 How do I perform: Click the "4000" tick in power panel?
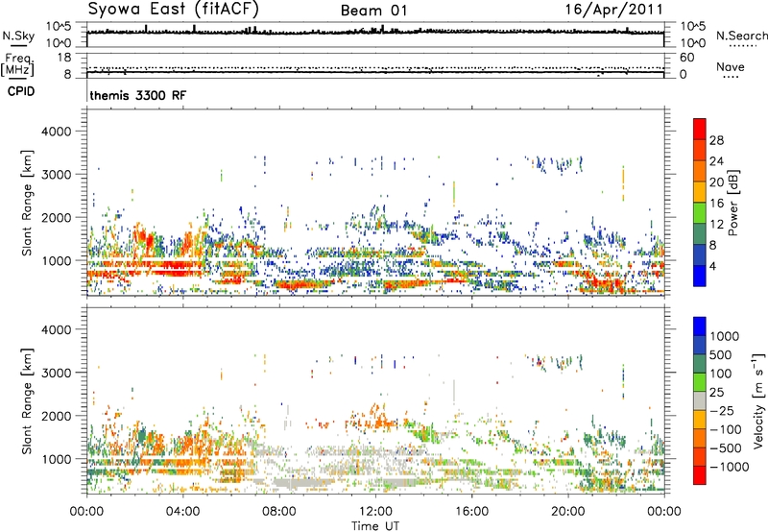[56, 132]
